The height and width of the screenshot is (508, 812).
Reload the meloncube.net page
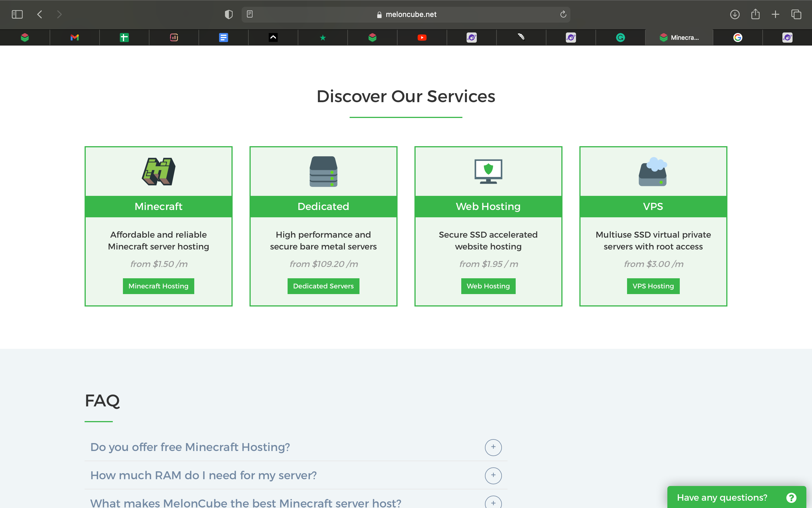tap(563, 14)
